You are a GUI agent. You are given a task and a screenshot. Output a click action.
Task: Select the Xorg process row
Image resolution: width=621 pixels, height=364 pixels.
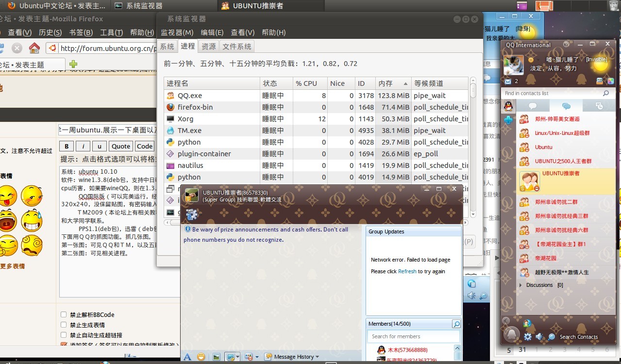[317, 119]
